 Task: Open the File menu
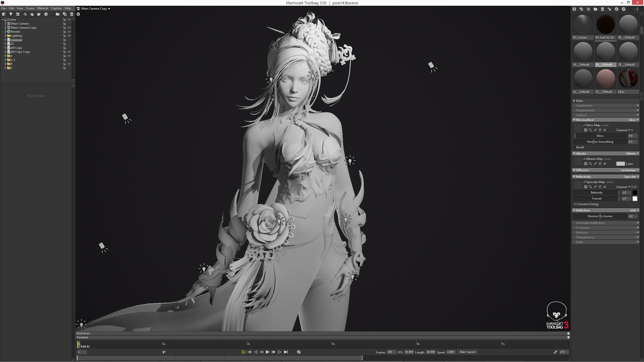coord(4,8)
